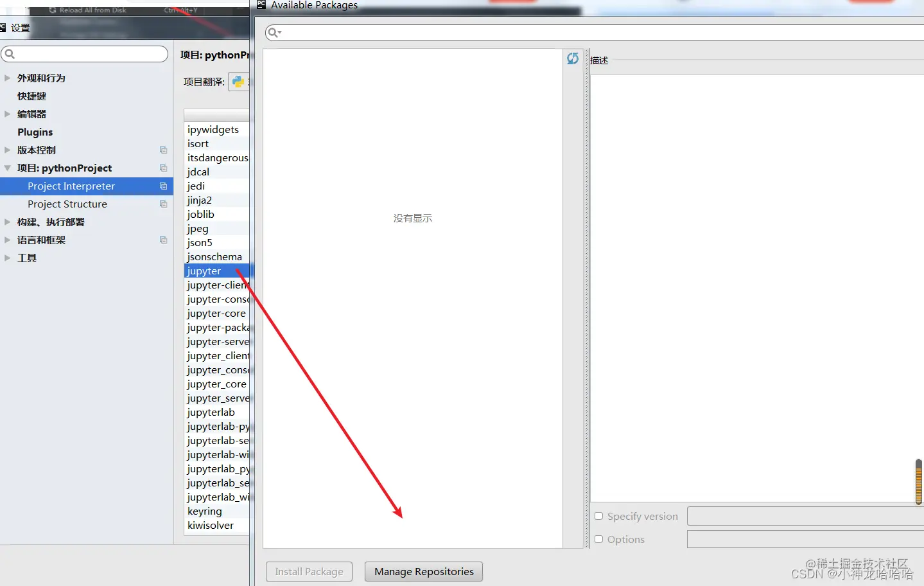This screenshot has height=586, width=924.
Task: Click the copy icon beside 版本控制
Action: point(163,150)
